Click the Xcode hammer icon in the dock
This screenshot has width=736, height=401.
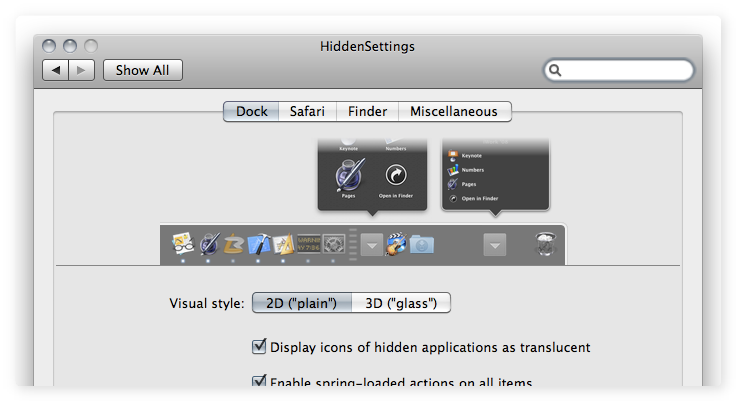pyautogui.click(x=259, y=244)
